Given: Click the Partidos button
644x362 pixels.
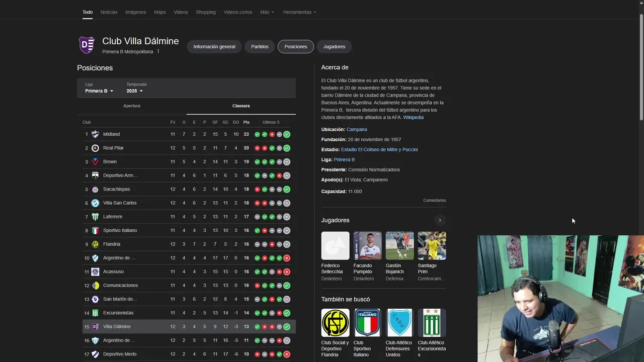Looking at the screenshot, I should point(260,47).
